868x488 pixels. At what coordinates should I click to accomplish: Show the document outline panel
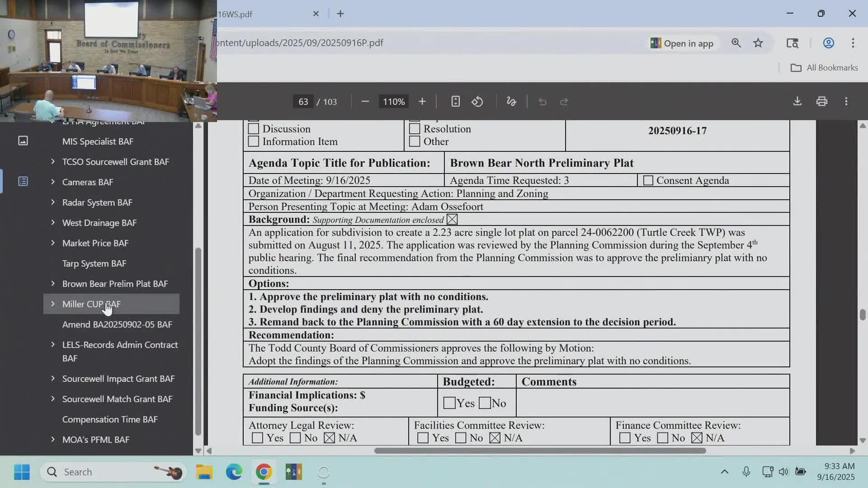[x=23, y=180]
